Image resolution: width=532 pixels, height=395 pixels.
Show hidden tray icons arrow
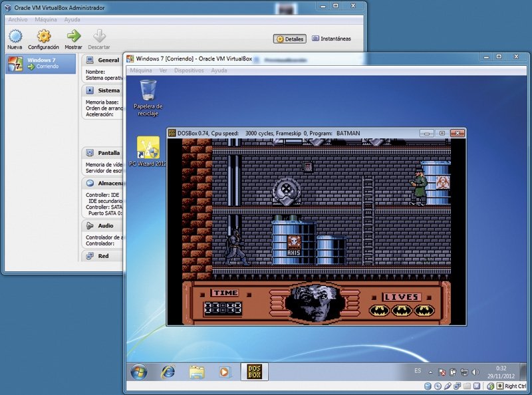click(430, 372)
